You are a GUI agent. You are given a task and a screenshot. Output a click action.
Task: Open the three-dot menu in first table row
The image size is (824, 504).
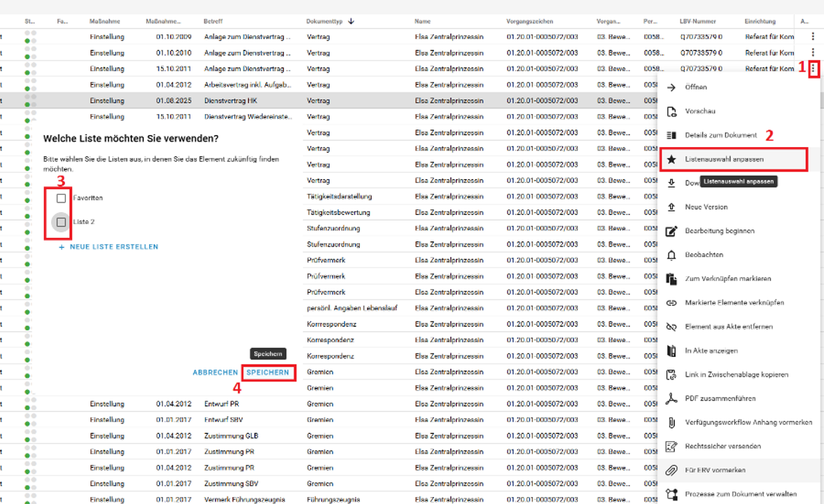[x=813, y=36]
